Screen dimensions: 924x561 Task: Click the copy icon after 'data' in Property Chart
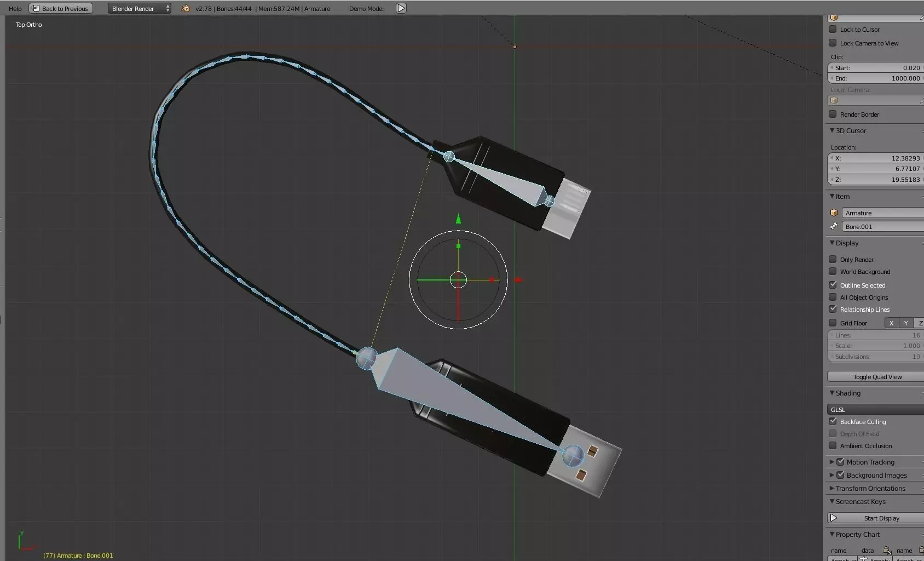coord(887,550)
